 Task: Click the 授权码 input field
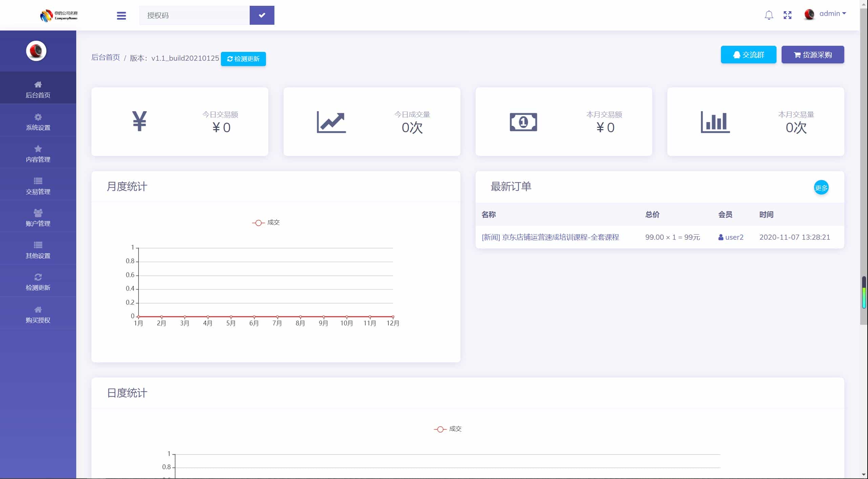pos(193,15)
